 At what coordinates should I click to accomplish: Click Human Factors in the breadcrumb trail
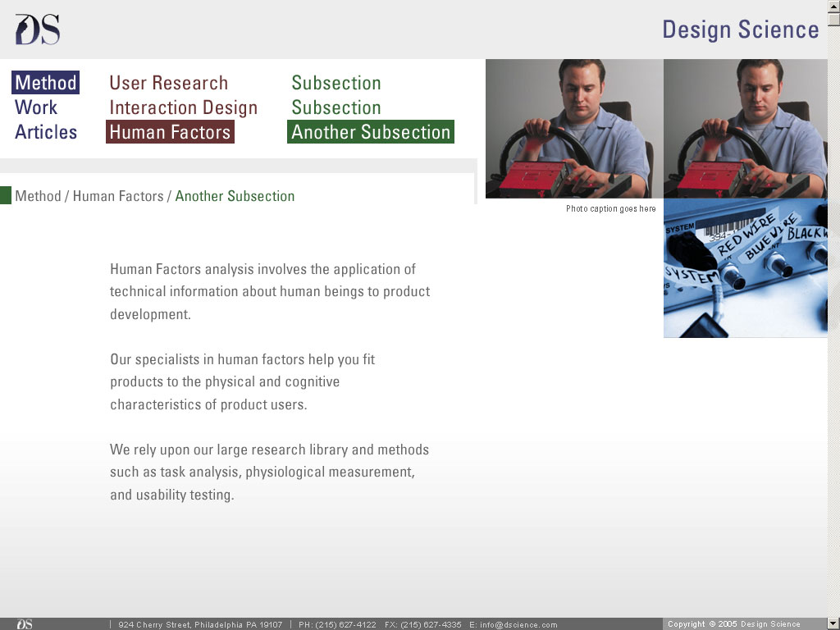[118, 196]
